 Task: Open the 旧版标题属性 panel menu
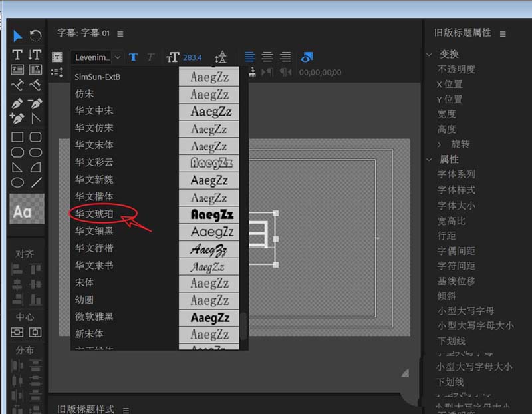point(503,34)
